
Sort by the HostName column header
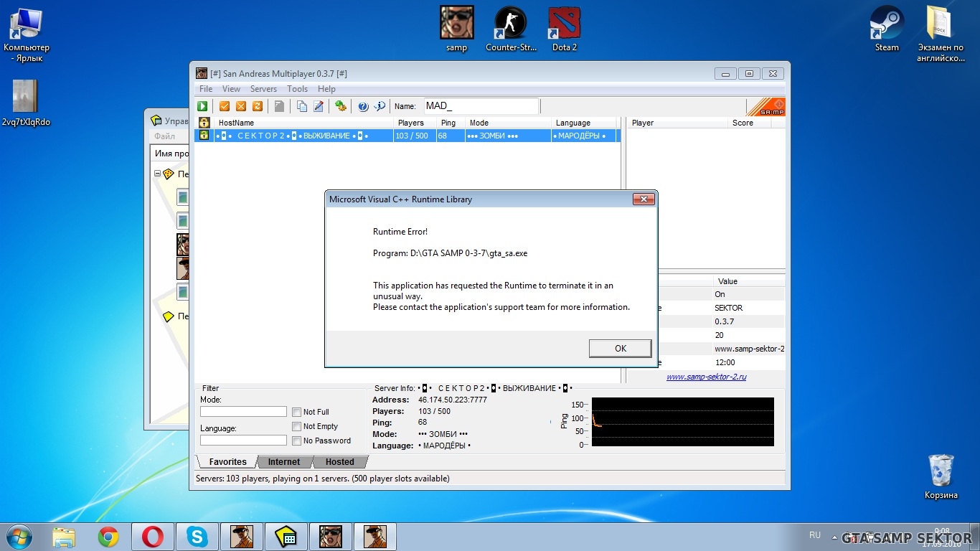304,123
